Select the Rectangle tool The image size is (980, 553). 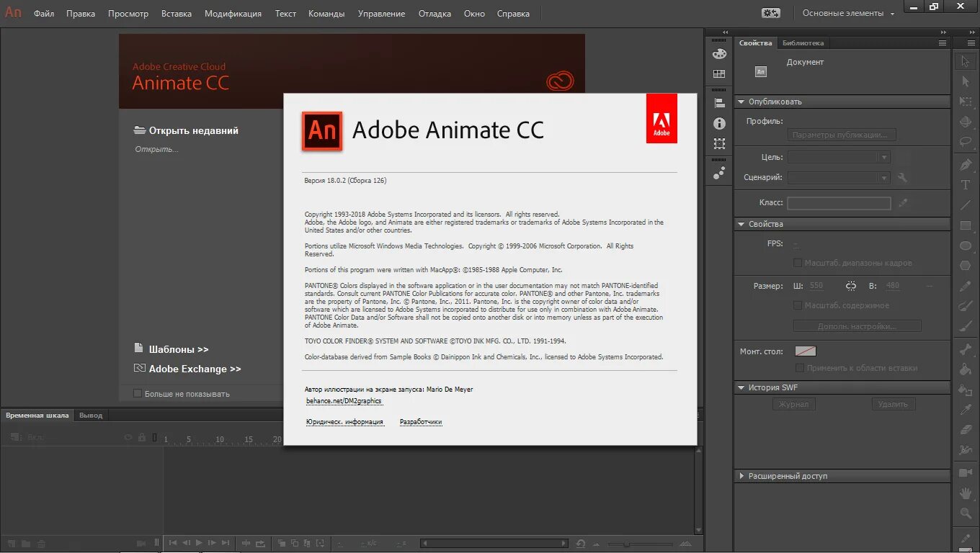click(x=966, y=225)
